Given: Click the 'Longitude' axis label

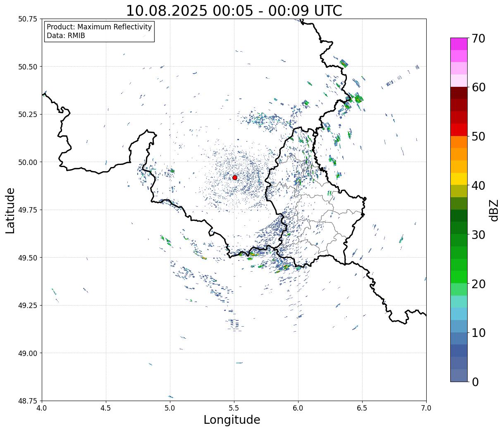Looking at the screenshot, I should [232, 420].
